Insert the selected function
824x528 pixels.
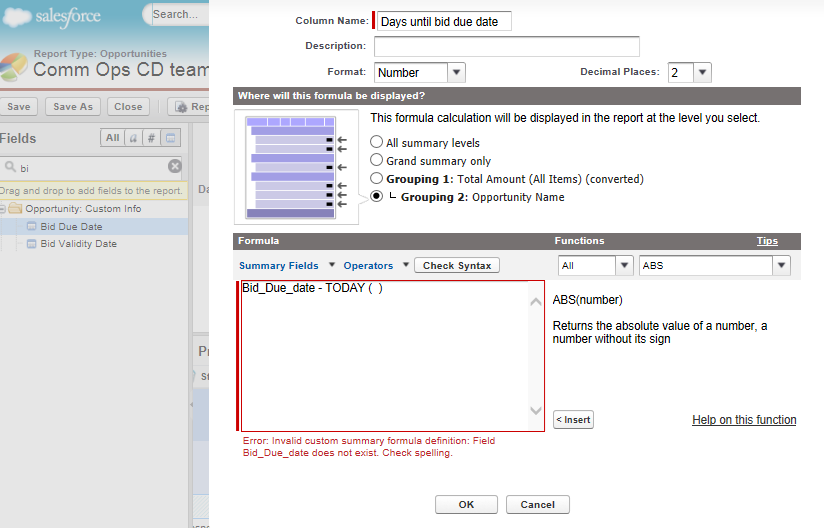coord(573,420)
